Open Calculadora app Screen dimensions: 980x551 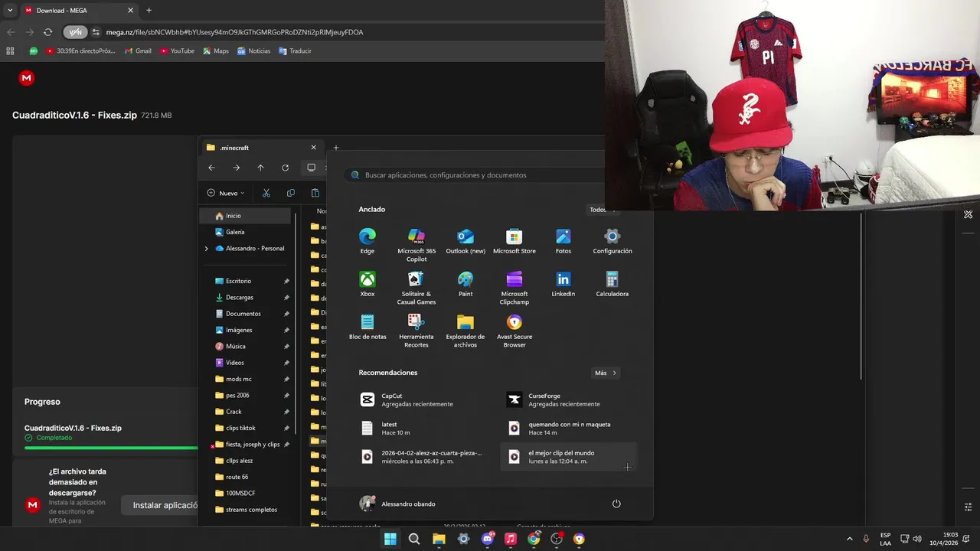pos(612,284)
